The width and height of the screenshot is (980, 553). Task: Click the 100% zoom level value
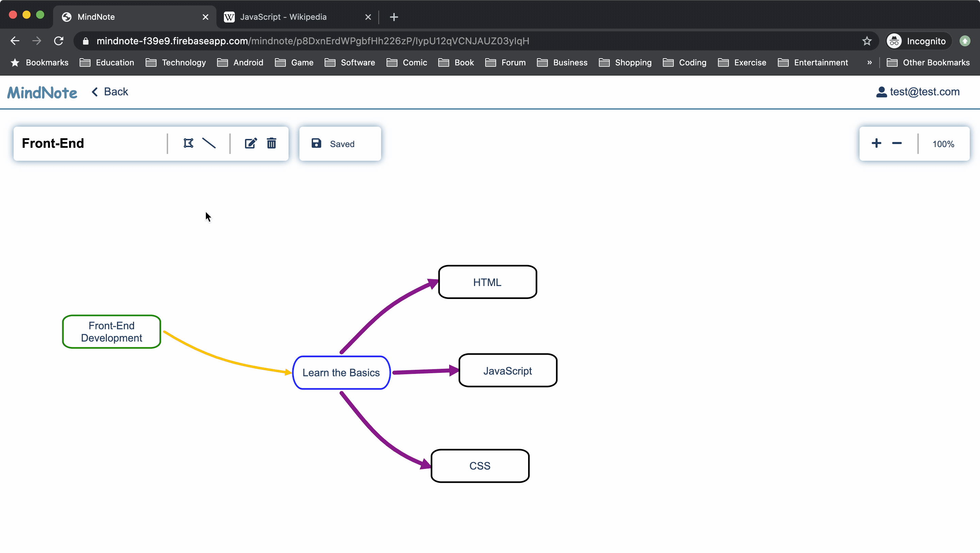[x=943, y=144]
